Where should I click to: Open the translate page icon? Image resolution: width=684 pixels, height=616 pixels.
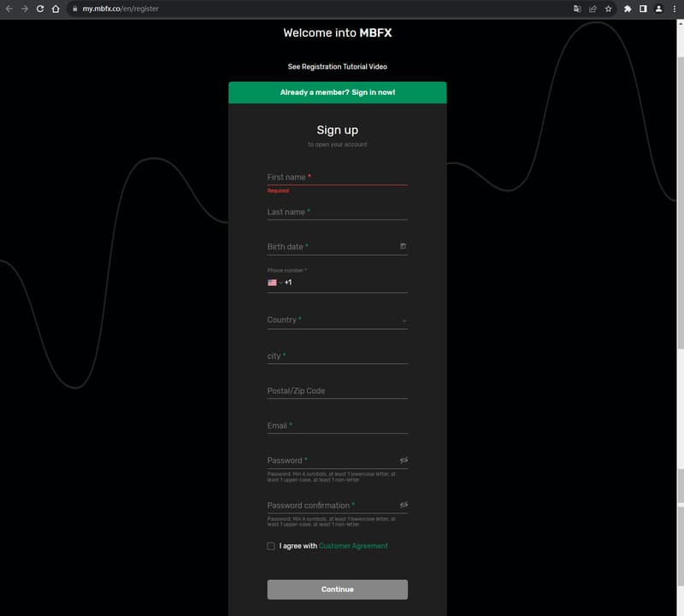[577, 9]
